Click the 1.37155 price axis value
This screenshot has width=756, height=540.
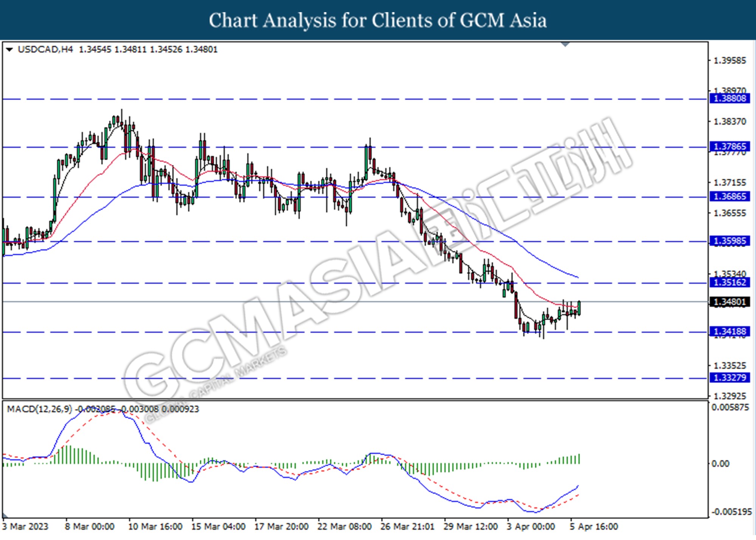pos(730,183)
